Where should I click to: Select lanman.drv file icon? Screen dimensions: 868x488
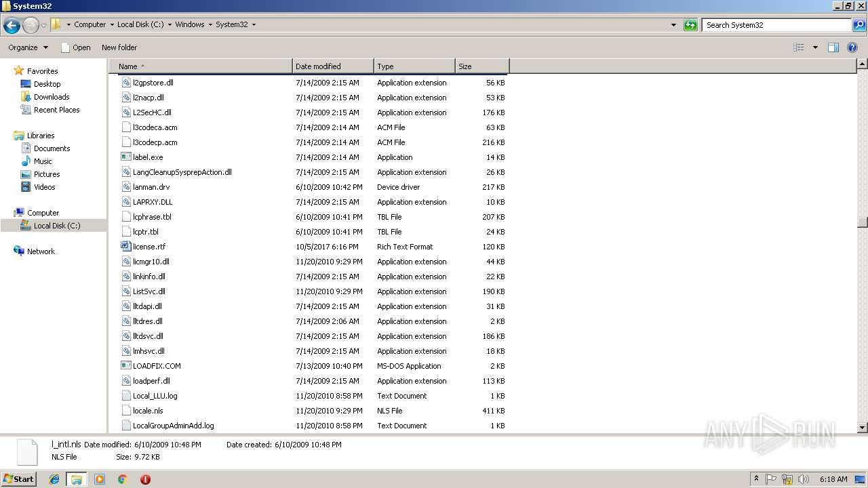(x=126, y=187)
